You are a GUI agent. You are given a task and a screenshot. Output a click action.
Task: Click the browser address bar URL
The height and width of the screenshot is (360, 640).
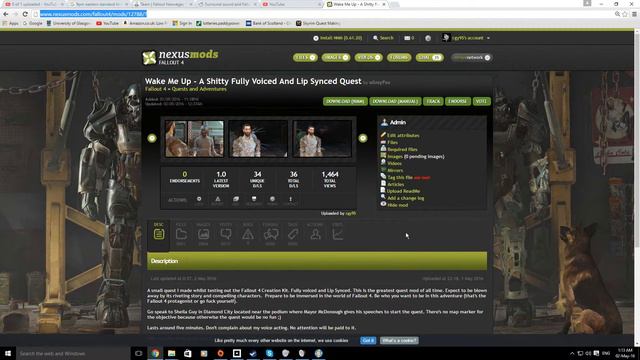pos(93,14)
